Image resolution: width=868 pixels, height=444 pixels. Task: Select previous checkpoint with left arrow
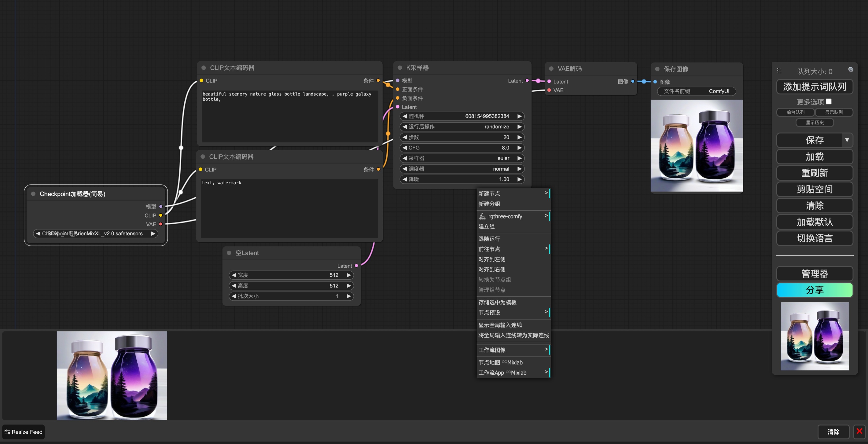point(38,233)
